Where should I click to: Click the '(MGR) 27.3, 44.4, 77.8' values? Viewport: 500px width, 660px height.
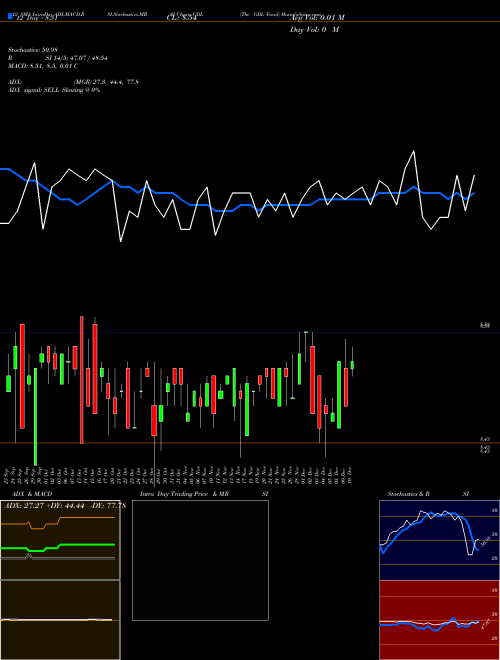pyautogui.click(x=106, y=82)
